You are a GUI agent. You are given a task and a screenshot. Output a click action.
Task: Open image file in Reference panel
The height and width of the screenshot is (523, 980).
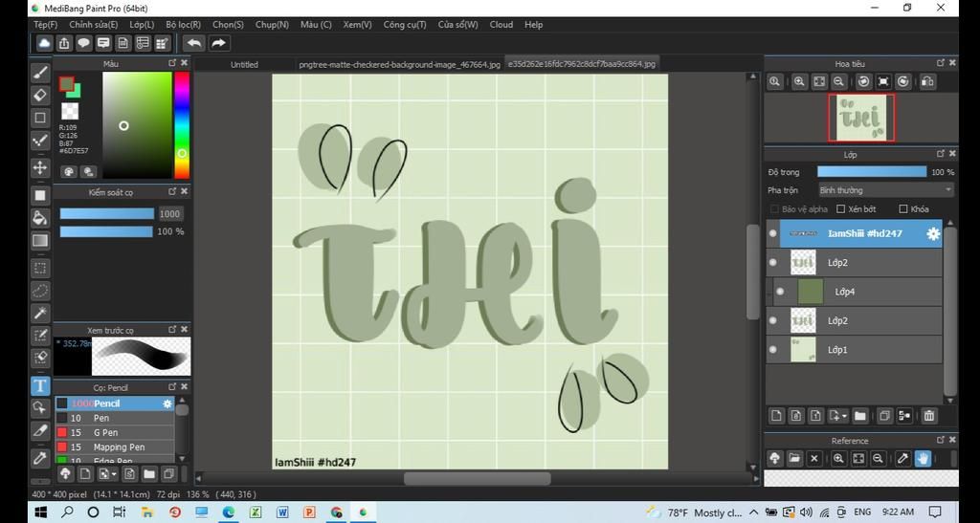[793, 458]
